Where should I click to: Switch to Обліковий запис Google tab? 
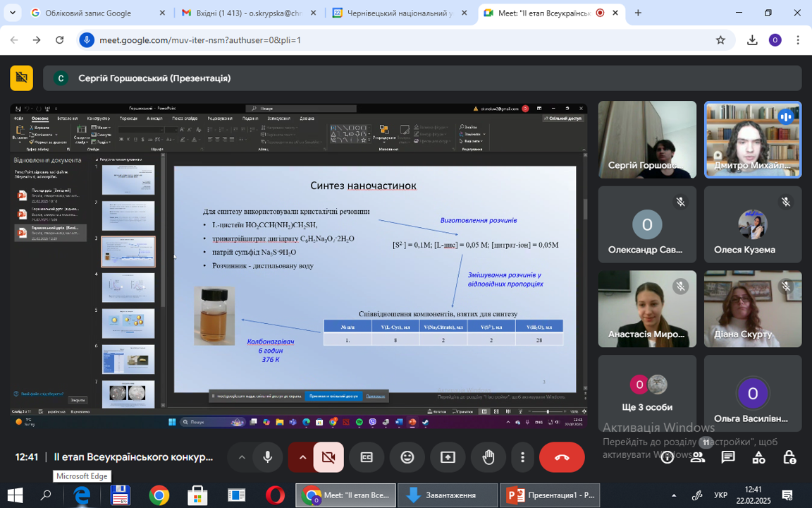98,13
